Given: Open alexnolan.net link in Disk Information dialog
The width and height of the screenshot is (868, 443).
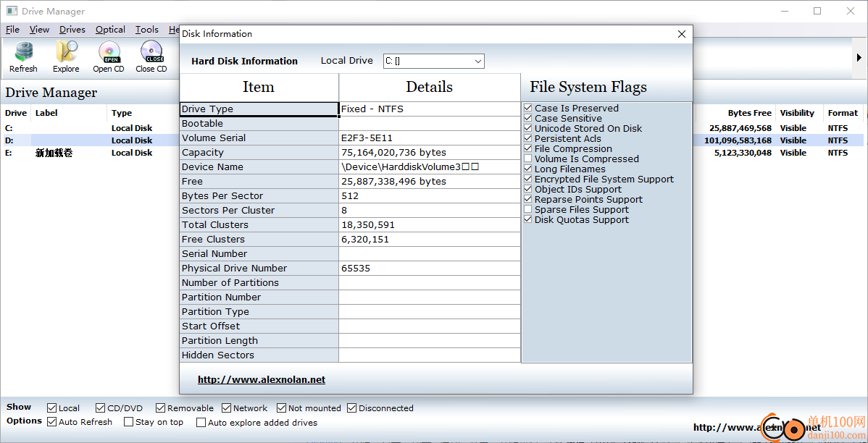Looking at the screenshot, I should tap(262, 380).
